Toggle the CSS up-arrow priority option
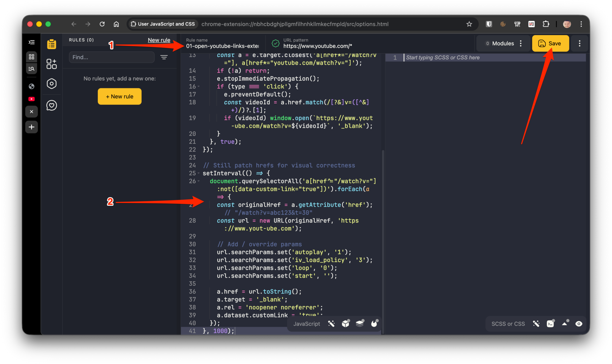The width and height of the screenshot is (612, 364). tap(565, 323)
